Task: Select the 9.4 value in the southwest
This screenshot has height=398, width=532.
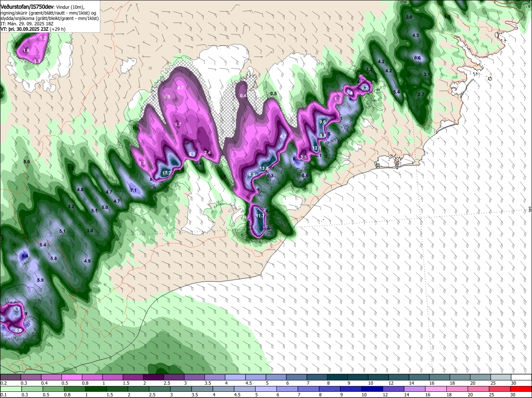Action: pyautogui.click(x=25, y=256)
